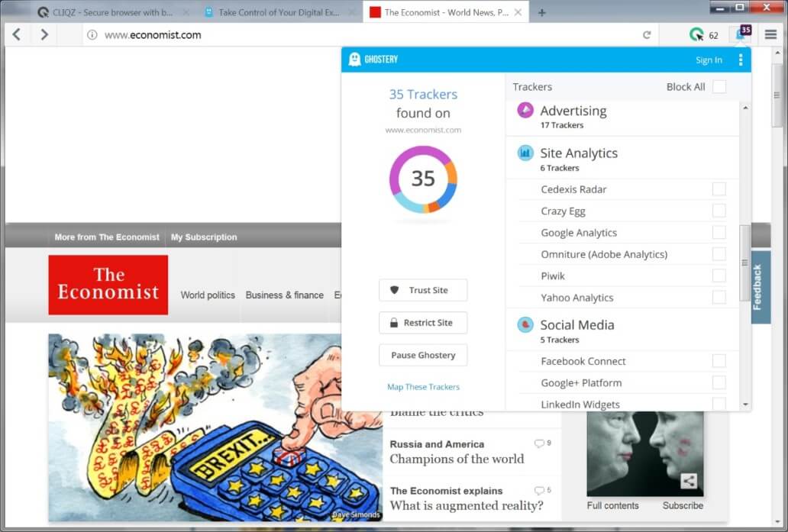Open the Ghostery extension icon in the toolbar
Viewport: 788px width, 532px height.
(742, 34)
